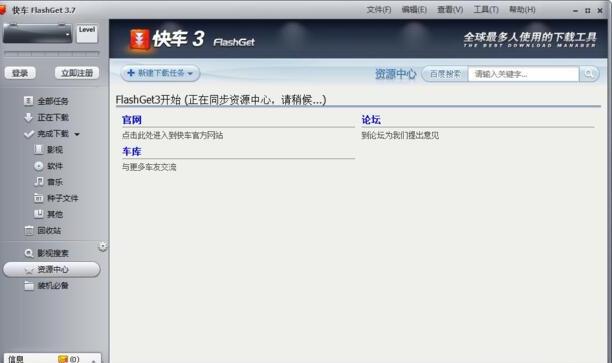Click the 装机必备 folder icon
612x363 pixels.
tap(29, 286)
